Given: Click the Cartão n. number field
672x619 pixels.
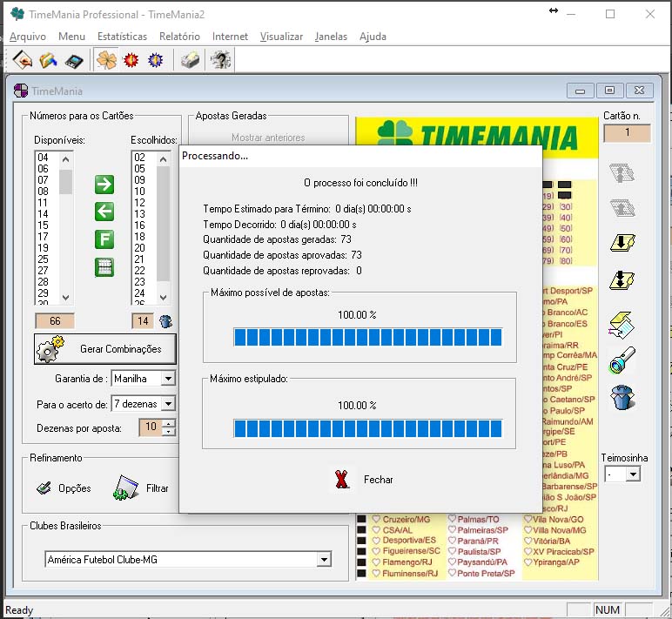Looking at the screenshot, I should pyautogui.click(x=627, y=133).
